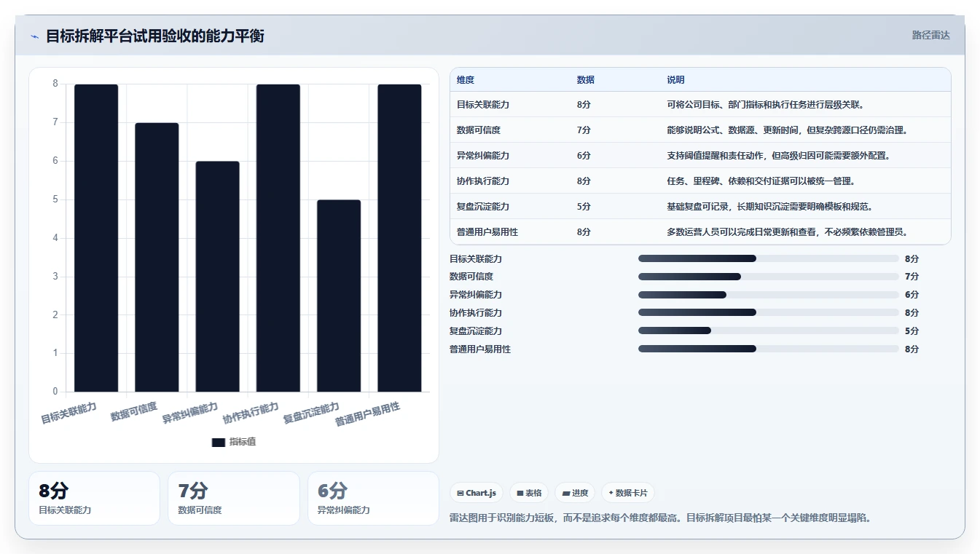Click the 协作执行能力 progress bar

coord(769,312)
